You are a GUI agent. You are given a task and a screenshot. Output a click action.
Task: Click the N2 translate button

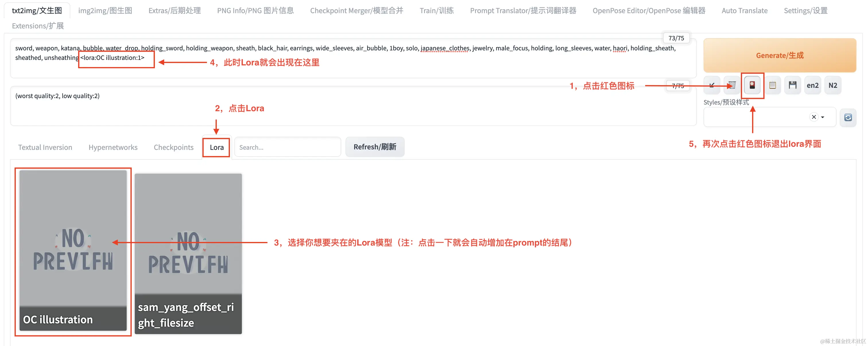pyautogui.click(x=833, y=85)
